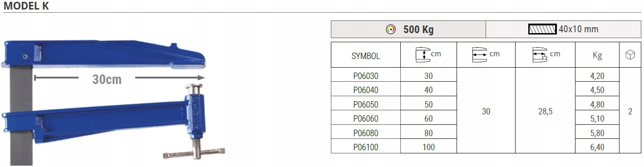The image size is (644, 167).
Task: Click the MODEL K heading
Action: pyautogui.click(x=26, y=5)
